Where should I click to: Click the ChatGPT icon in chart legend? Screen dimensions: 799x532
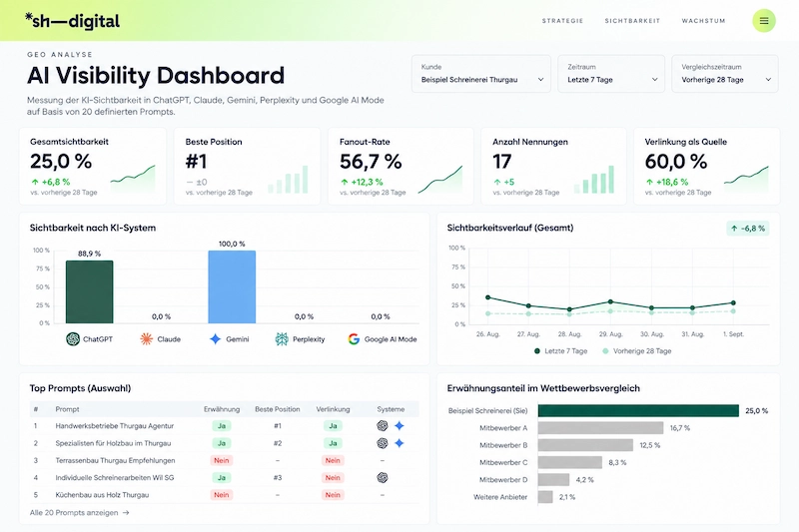click(73, 339)
